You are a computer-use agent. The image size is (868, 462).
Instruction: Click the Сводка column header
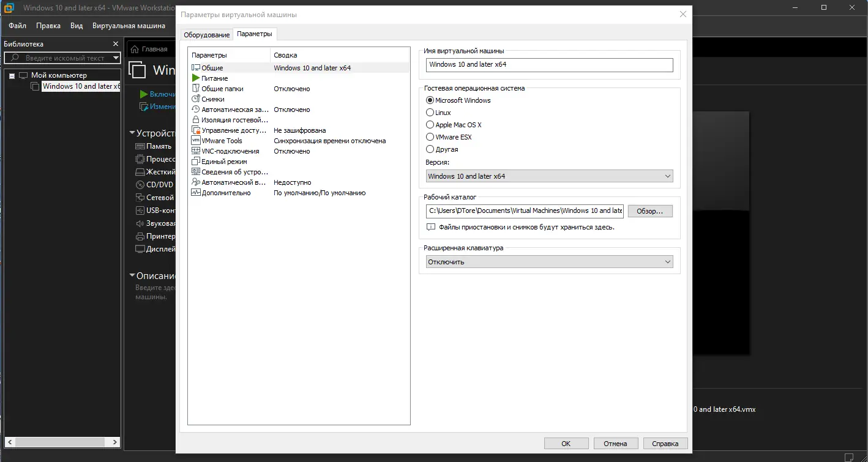340,55
